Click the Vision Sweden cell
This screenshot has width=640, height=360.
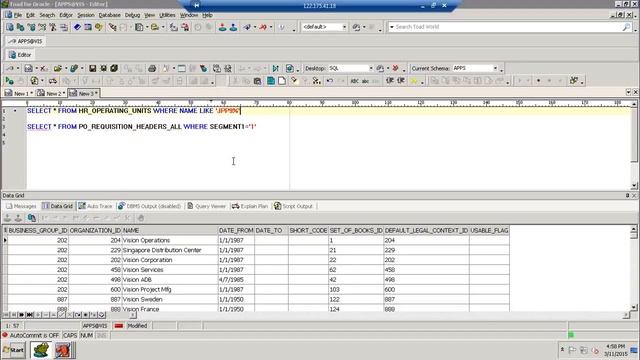point(170,299)
